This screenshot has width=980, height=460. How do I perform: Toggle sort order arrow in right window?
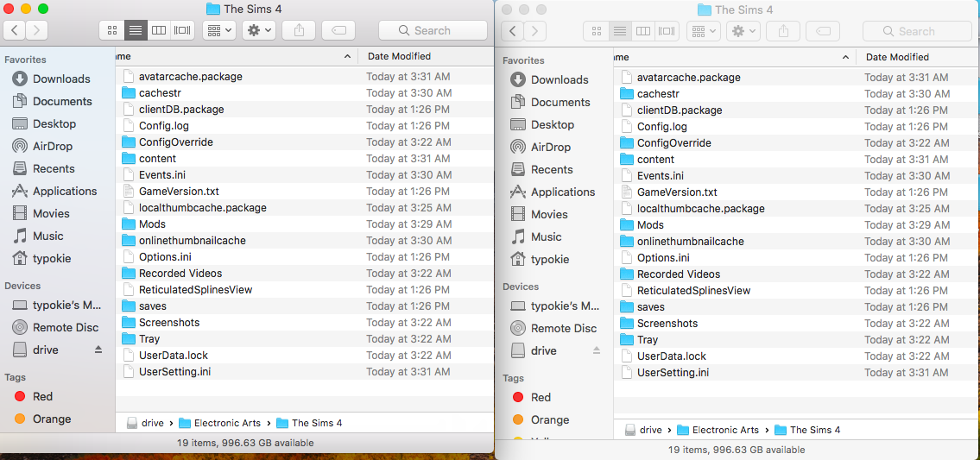[x=845, y=57]
